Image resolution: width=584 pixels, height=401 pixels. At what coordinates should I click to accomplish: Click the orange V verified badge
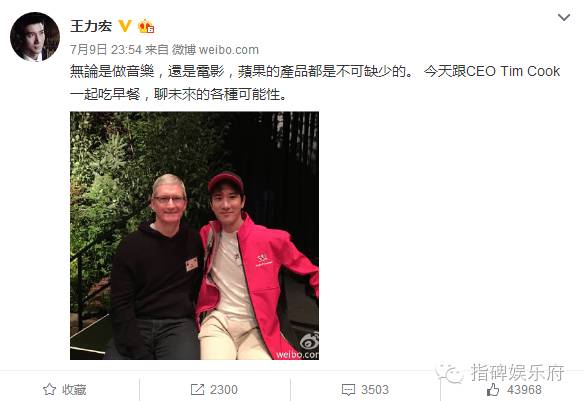pos(125,26)
